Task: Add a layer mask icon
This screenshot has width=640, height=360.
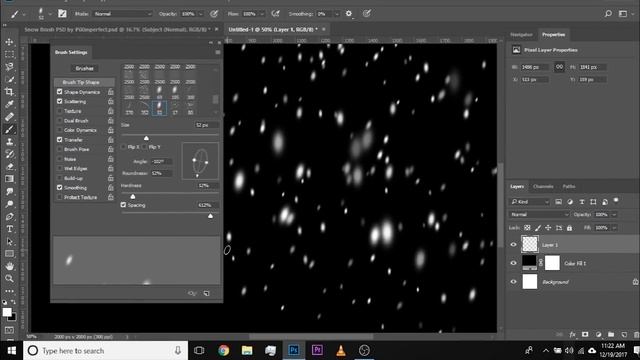Action: click(585, 334)
